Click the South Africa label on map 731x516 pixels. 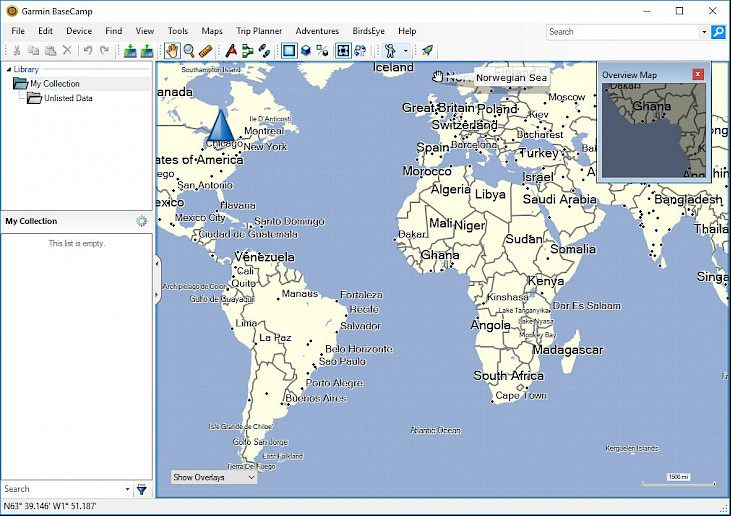click(509, 376)
